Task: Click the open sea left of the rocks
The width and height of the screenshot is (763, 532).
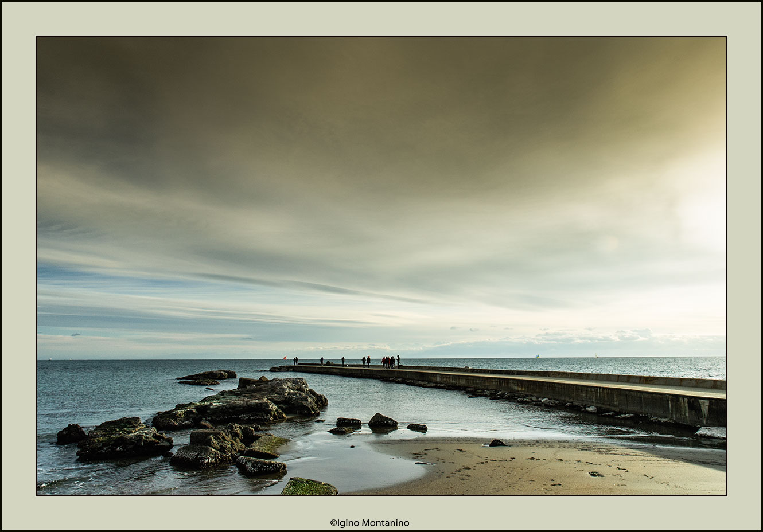Action: 98,390
